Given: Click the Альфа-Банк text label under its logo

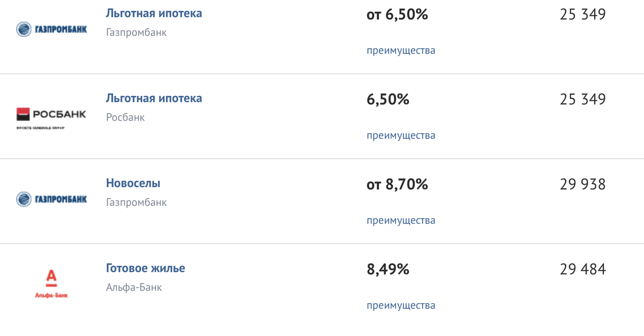Looking at the screenshot, I should (x=52, y=294).
